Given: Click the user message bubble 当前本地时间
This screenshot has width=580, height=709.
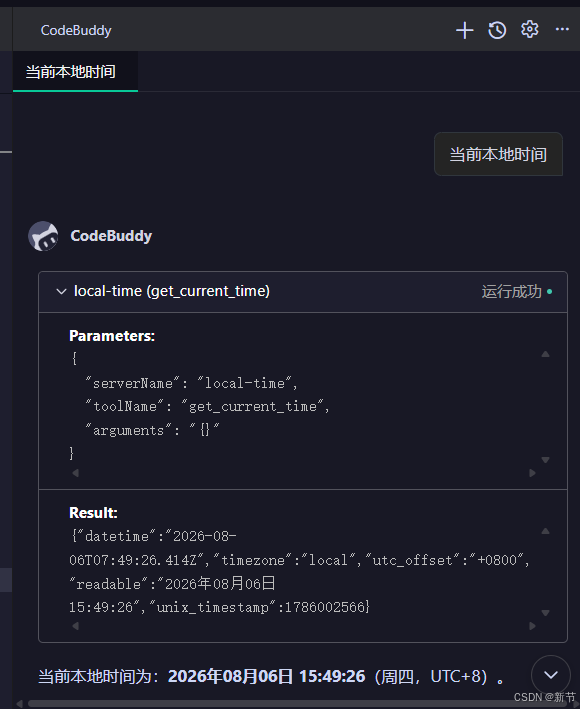Looking at the screenshot, I should (498, 154).
